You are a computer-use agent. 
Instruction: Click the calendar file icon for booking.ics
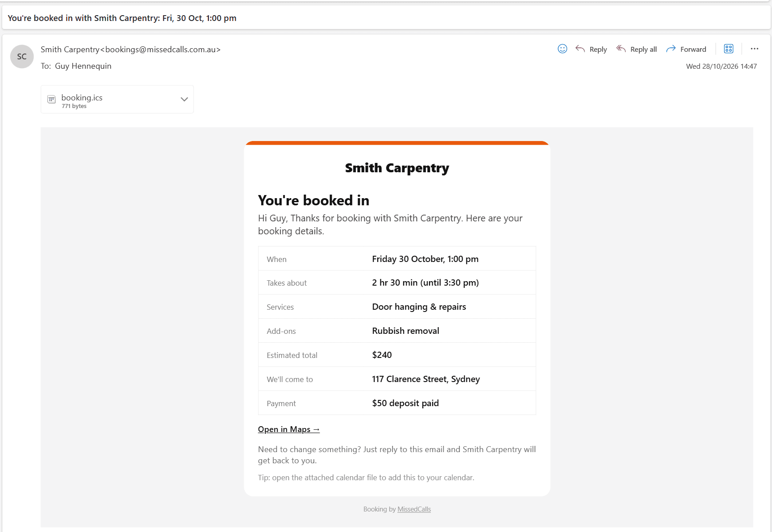pos(52,99)
